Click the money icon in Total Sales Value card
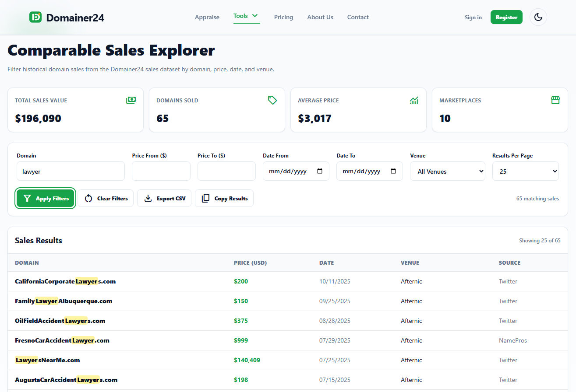576x392 pixels. (131, 100)
